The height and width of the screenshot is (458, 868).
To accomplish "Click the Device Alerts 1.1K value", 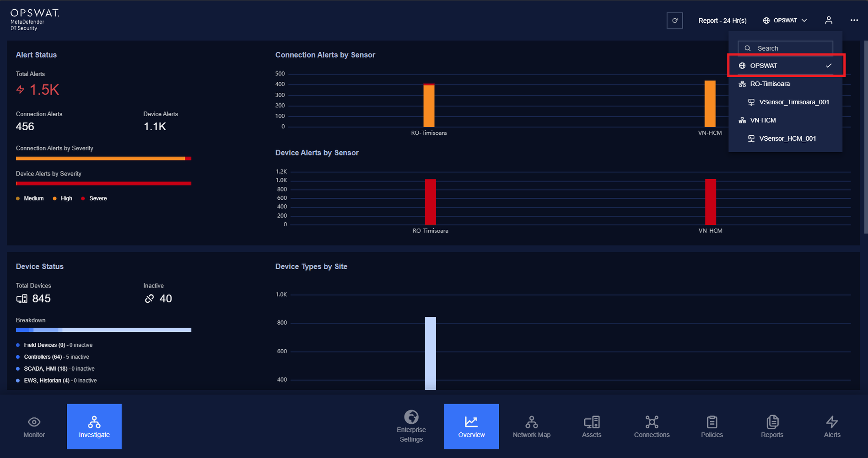I will point(155,127).
